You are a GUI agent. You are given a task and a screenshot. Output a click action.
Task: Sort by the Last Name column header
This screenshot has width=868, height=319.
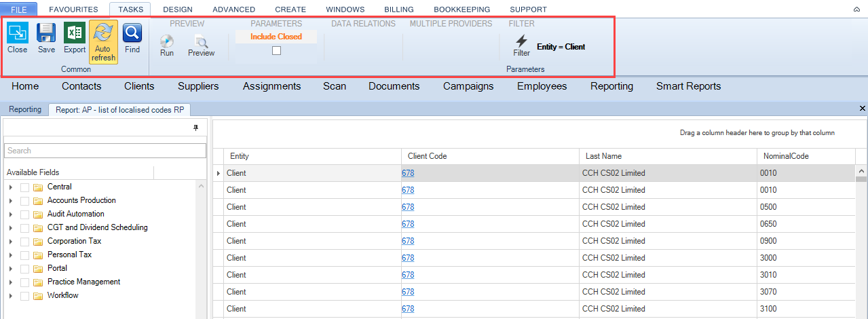click(668, 156)
